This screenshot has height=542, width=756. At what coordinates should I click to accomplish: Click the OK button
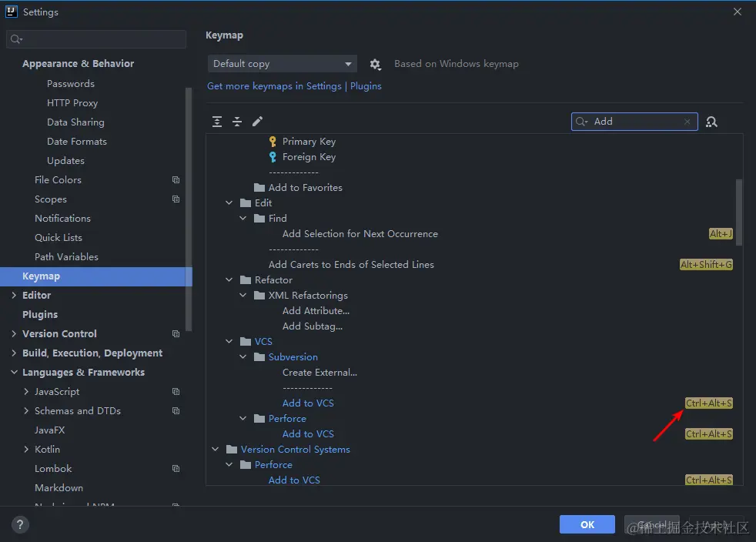click(x=587, y=524)
